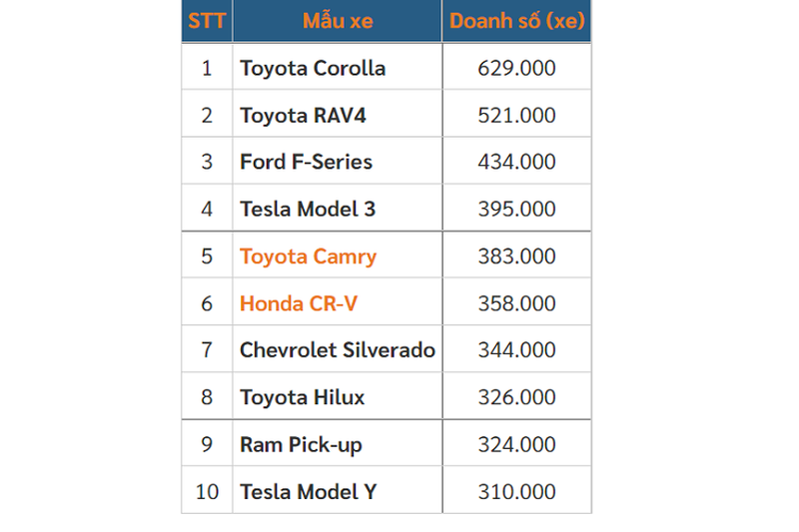The image size is (799, 532).
Task: Click the 434.000 sales value
Action: 516,162
